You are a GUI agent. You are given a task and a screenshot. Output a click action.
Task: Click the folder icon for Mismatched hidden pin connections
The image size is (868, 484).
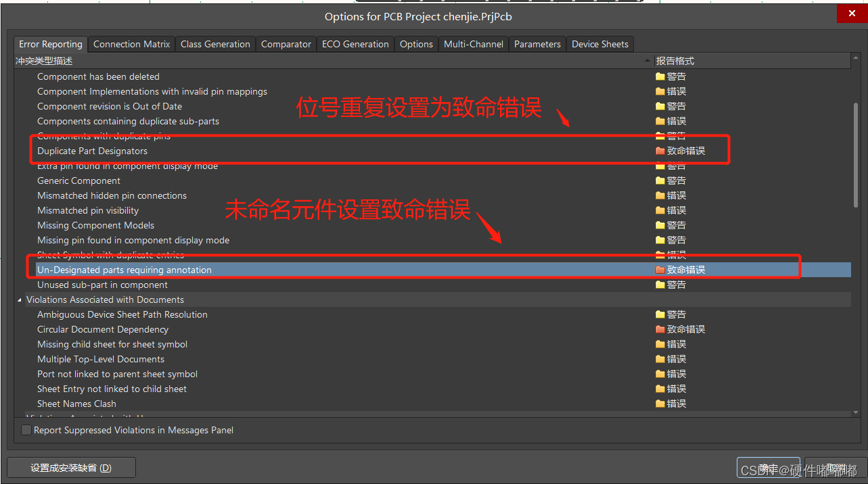[660, 195]
